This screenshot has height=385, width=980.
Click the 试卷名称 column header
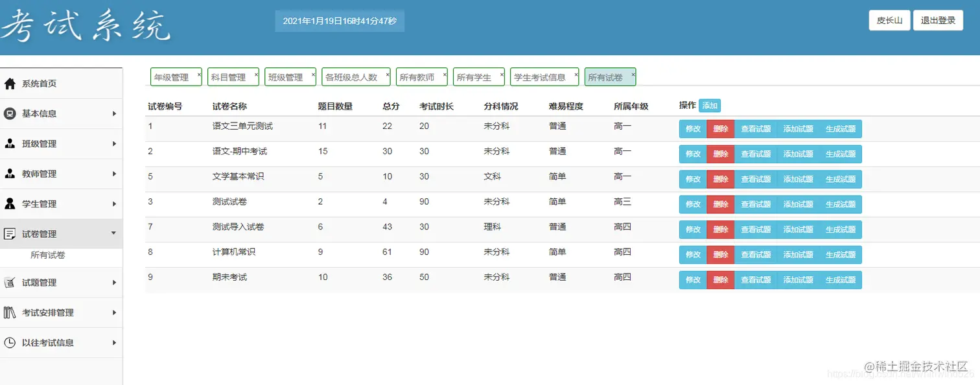pos(229,106)
